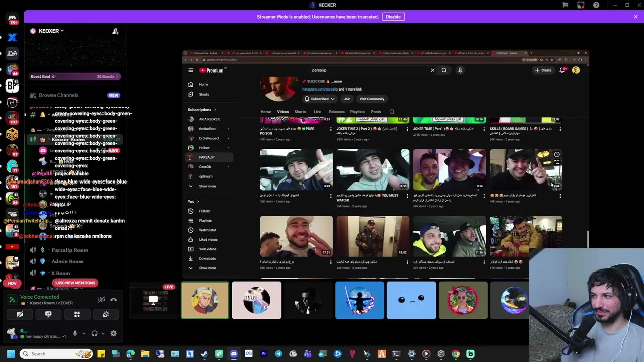
Task: Open the YouTube account avatar menu
Action: point(576,70)
